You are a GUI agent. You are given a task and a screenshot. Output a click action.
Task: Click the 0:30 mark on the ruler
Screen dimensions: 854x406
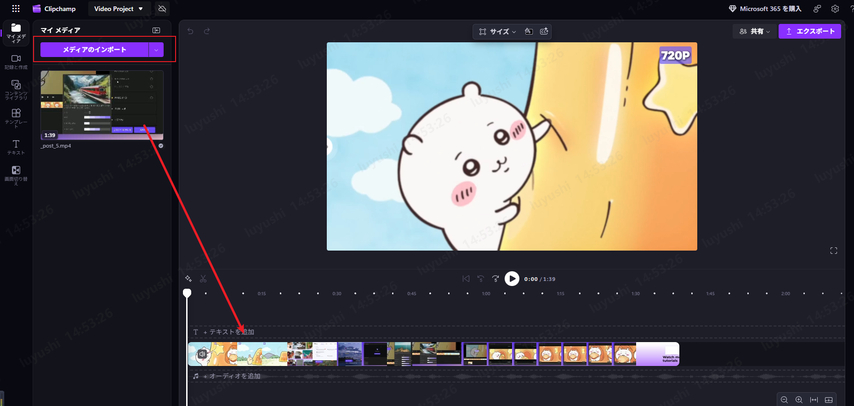[337, 294]
